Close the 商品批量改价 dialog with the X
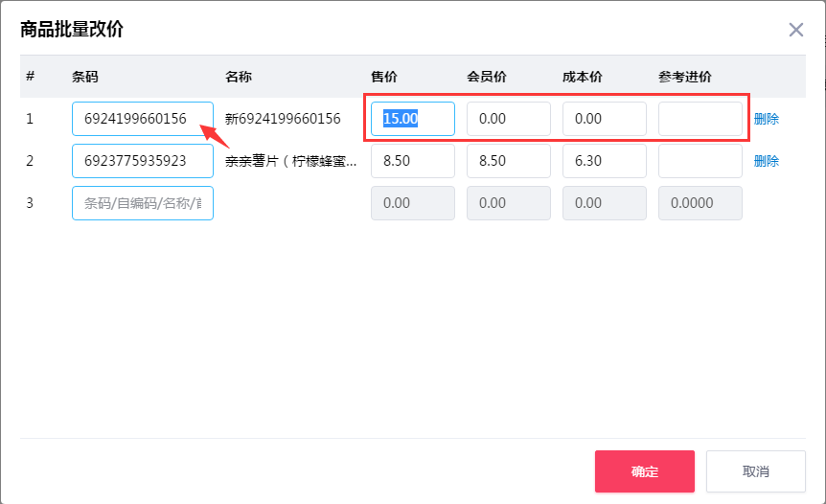The height and width of the screenshot is (504, 826). pos(795,30)
